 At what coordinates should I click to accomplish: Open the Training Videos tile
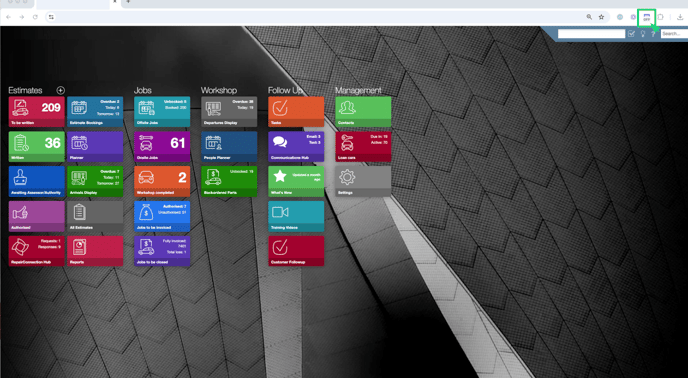tap(296, 216)
